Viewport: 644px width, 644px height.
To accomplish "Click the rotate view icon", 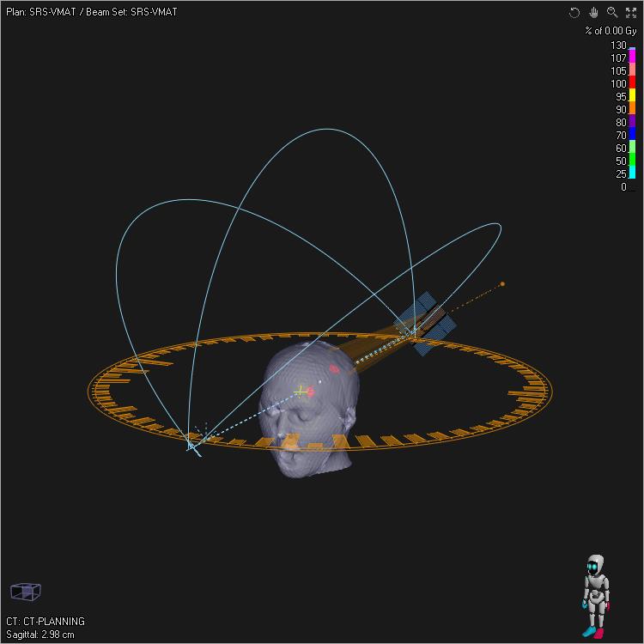I will tap(574, 13).
